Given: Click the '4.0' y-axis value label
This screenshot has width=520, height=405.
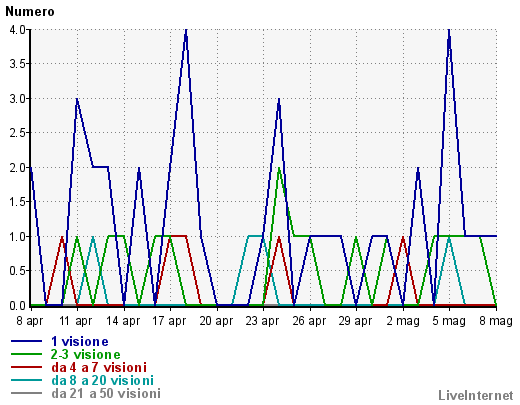Looking at the screenshot, I should coord(18,30).
